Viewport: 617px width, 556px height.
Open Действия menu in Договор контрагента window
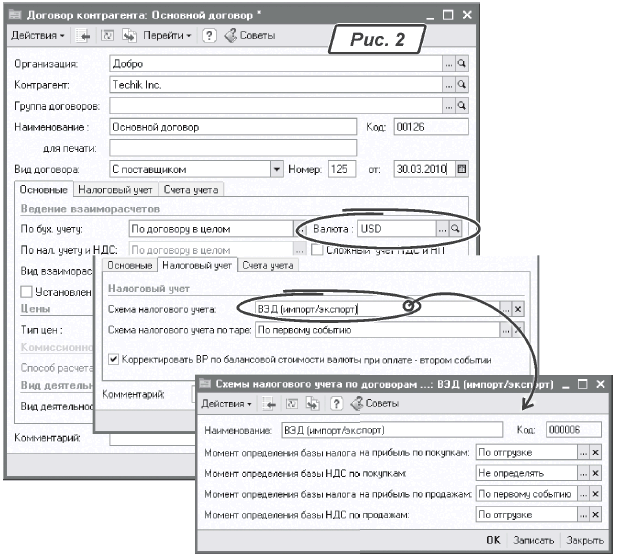point(38,35)
